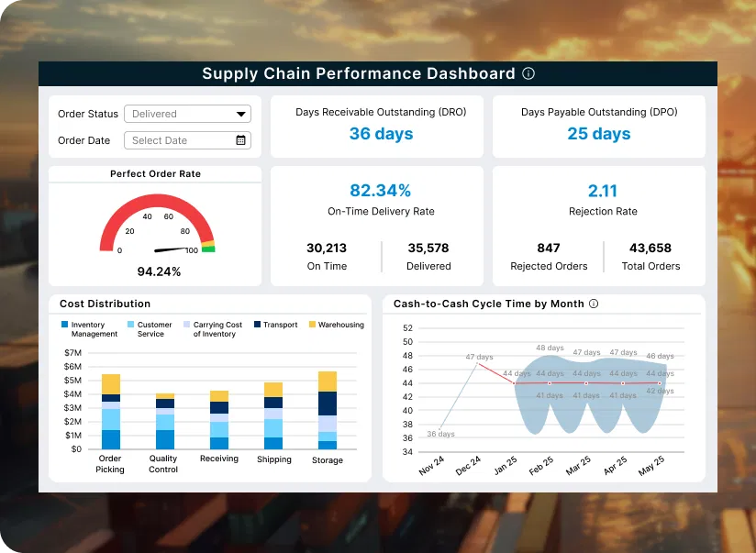Click the 2.11 Rejection Rate value
This screenshot has height=553, width=756.
point(602,191)
